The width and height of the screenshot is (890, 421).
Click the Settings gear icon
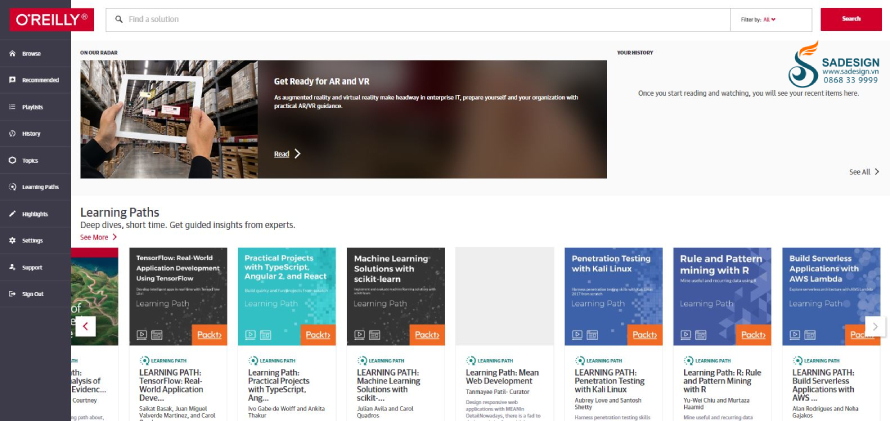[12, 241]
